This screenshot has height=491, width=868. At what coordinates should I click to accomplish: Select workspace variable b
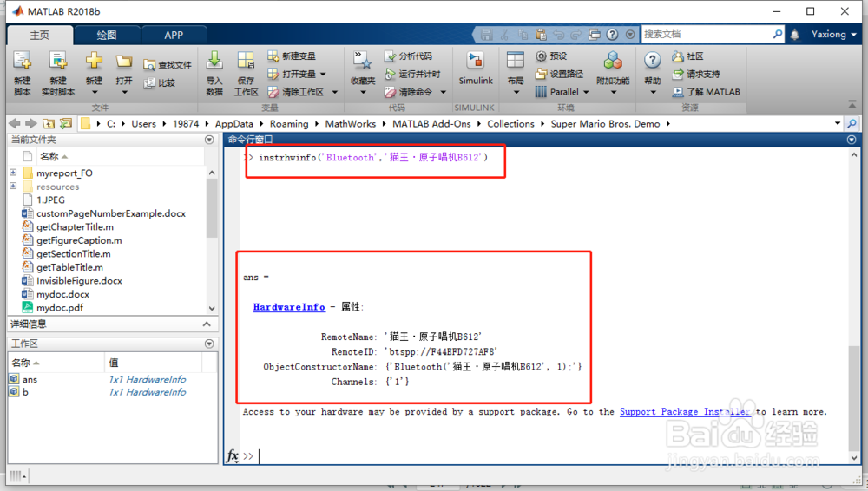point(25,392)
